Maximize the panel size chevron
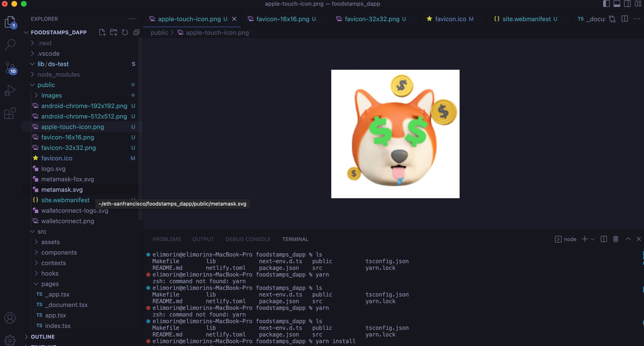This screenshot has height=346, width=644. pyautogui.click(x=628, y=239)
